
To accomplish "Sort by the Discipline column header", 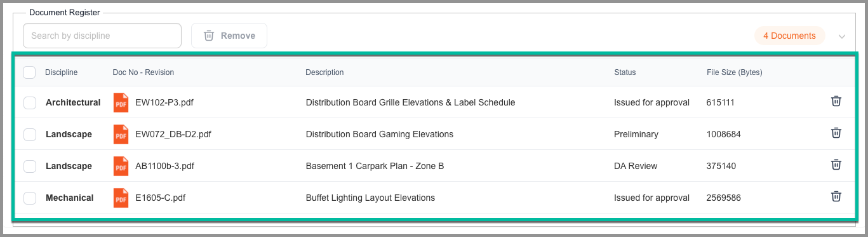I will pyautogui.click(x=61, y=72).
